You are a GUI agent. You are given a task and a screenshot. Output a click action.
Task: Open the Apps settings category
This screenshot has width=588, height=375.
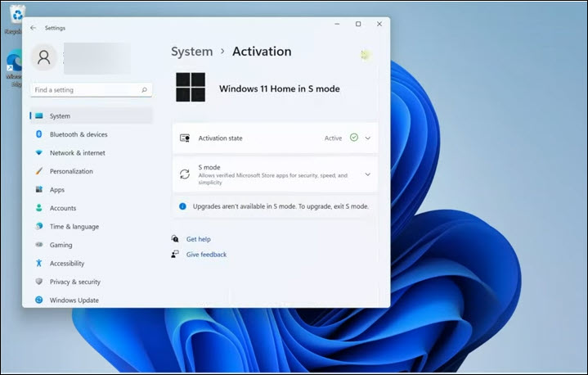coord(56,190)
